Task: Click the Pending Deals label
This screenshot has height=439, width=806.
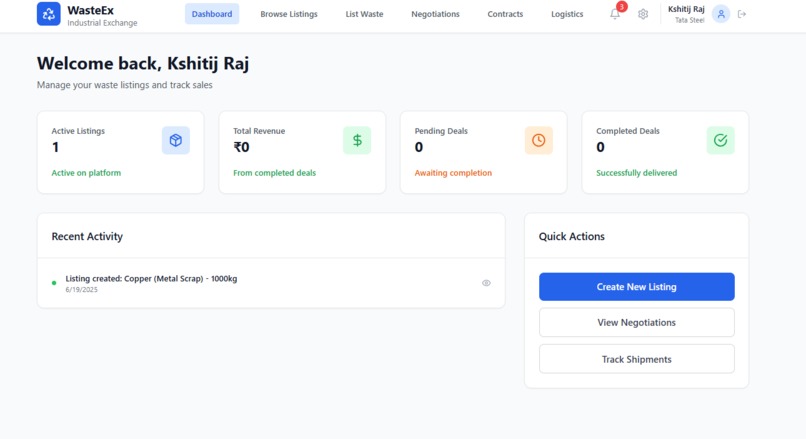Action: click(x=441, y=131)
